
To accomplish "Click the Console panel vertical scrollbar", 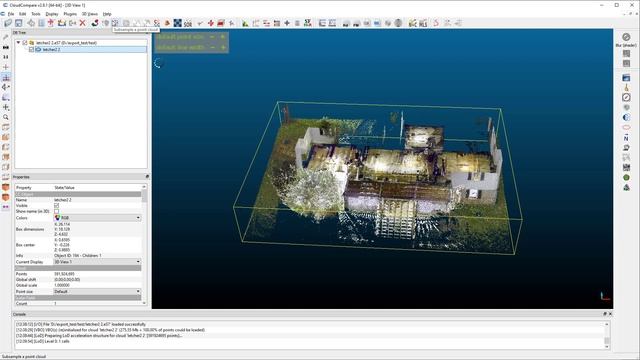I will click(x=607, y=335).
